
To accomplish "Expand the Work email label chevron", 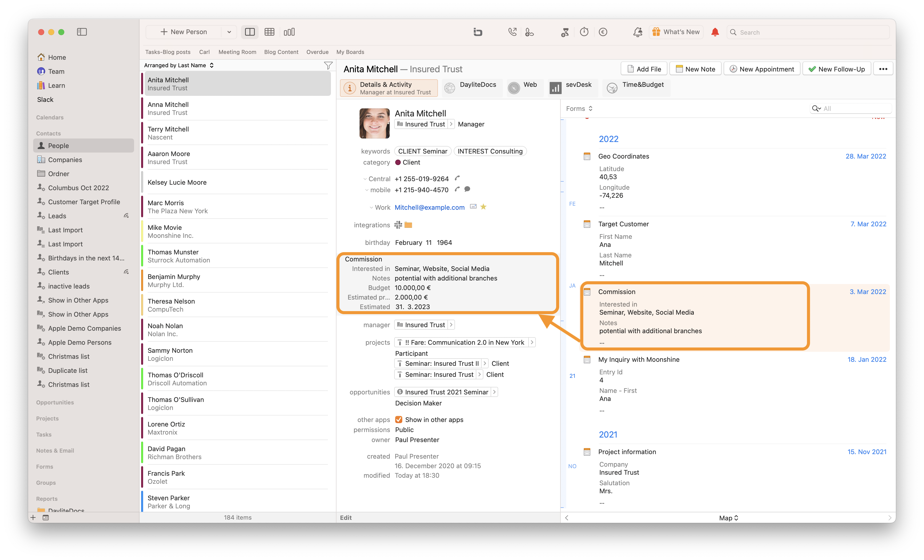I will pyautogui.click(x=371, y=207).
